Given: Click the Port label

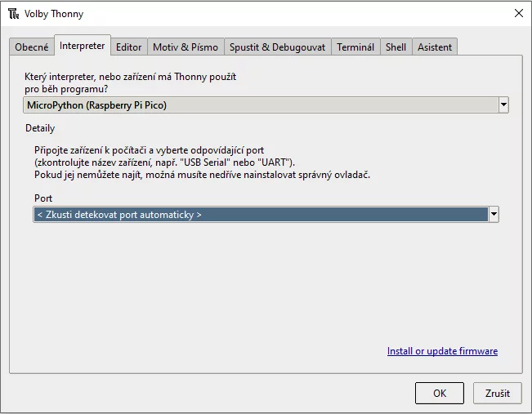Looking at the screenshot, I should pyautogui.click(x=43, y=198).
